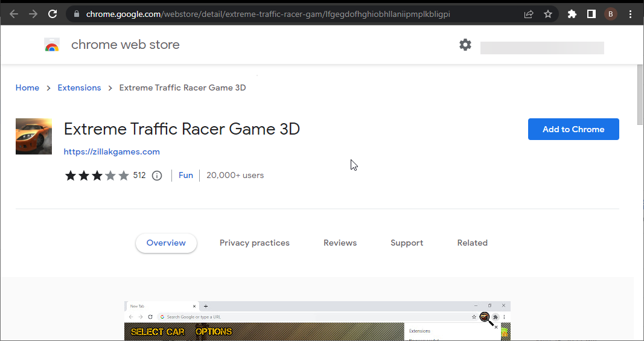Open web store settings gear
Screen dimensions: 644x341
pyautogui.click(x=465, y=45)
